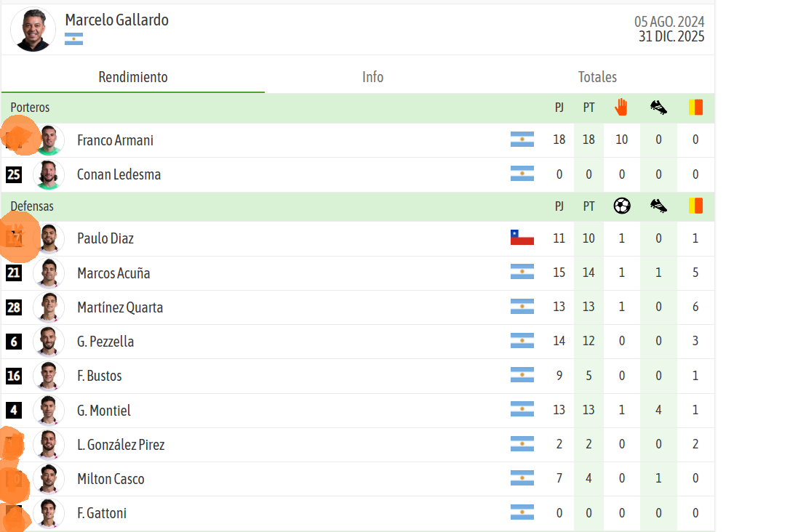Click the Porteros yellow-red card icon
Screen dimensions: 790x532
tap(695, 108)
